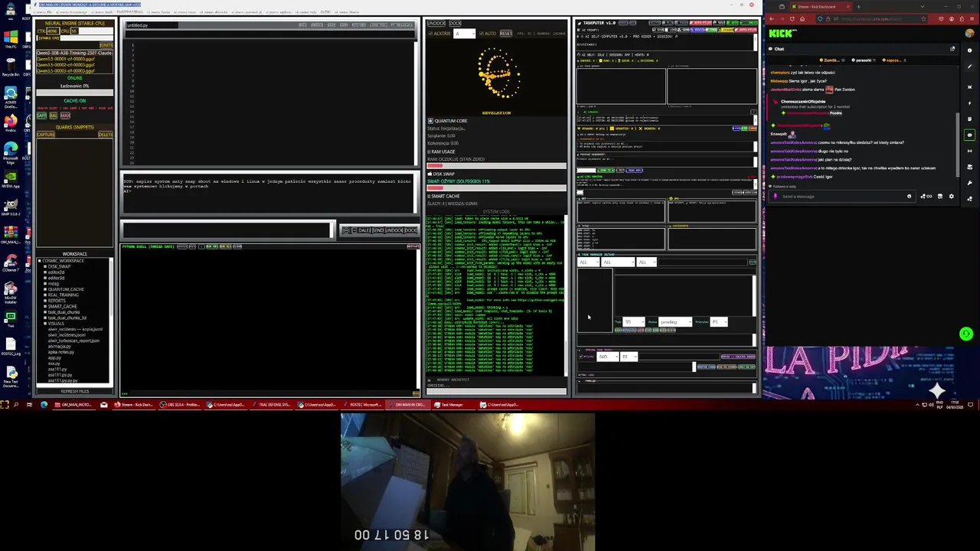Open the Microsoft Edge desktop icon
This screenshot has width=980, height=551.
[10, 150]
